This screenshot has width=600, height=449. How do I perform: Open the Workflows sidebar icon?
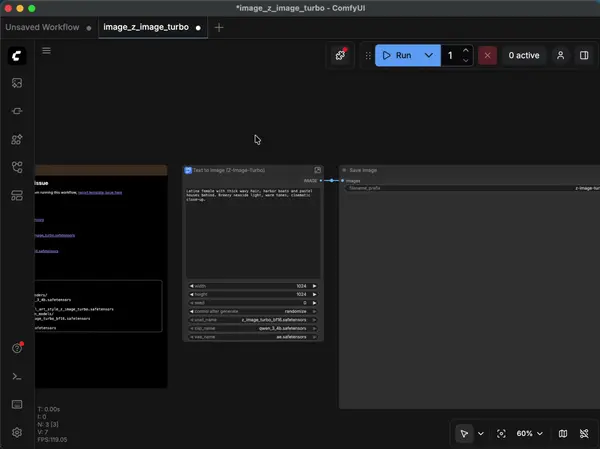[x=17, y=167]
